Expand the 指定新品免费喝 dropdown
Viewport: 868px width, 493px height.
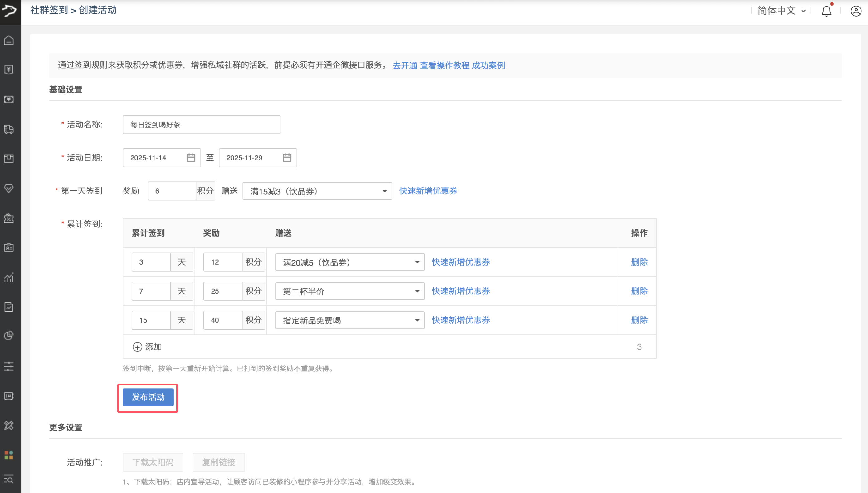pyautogui.click(x=349, y=320)
